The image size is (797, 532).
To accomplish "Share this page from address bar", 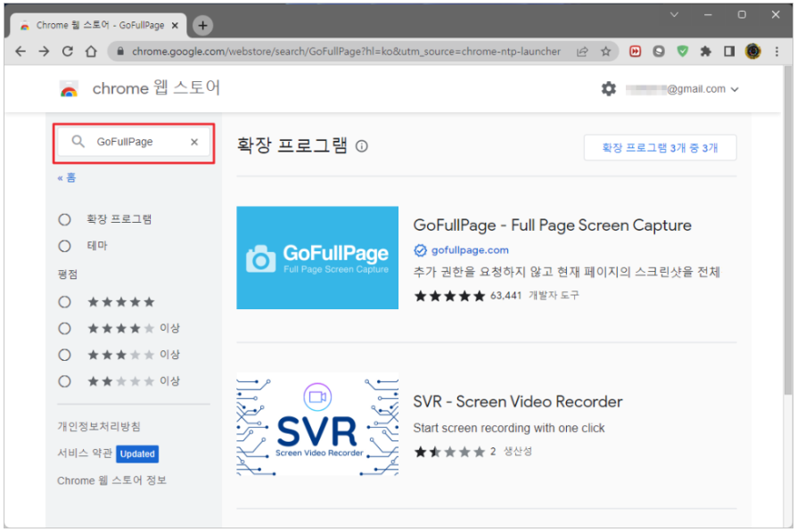I will click(582, 52).
